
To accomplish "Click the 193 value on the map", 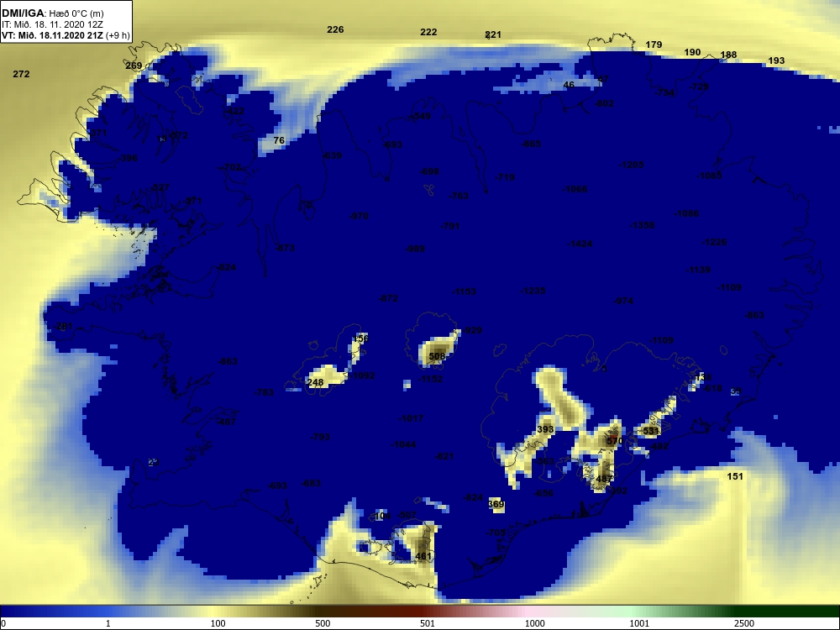I will [x=776, y=60].
